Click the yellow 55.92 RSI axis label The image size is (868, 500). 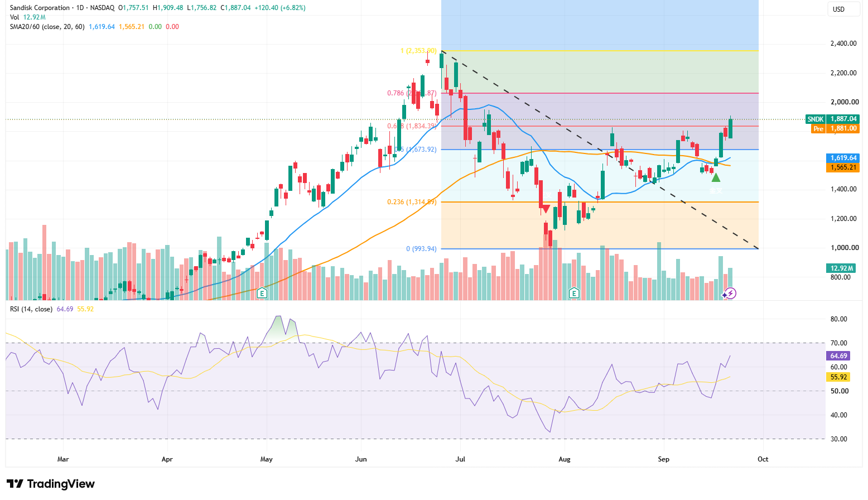[x=838, y=377]
